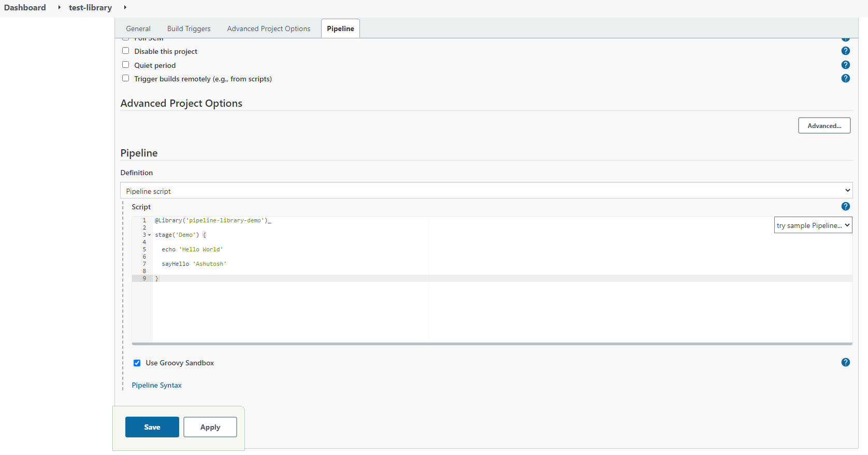This screenshot has height=455, width=868.
Task: Expand the Advanced... options button
Action: click(824, 125)
